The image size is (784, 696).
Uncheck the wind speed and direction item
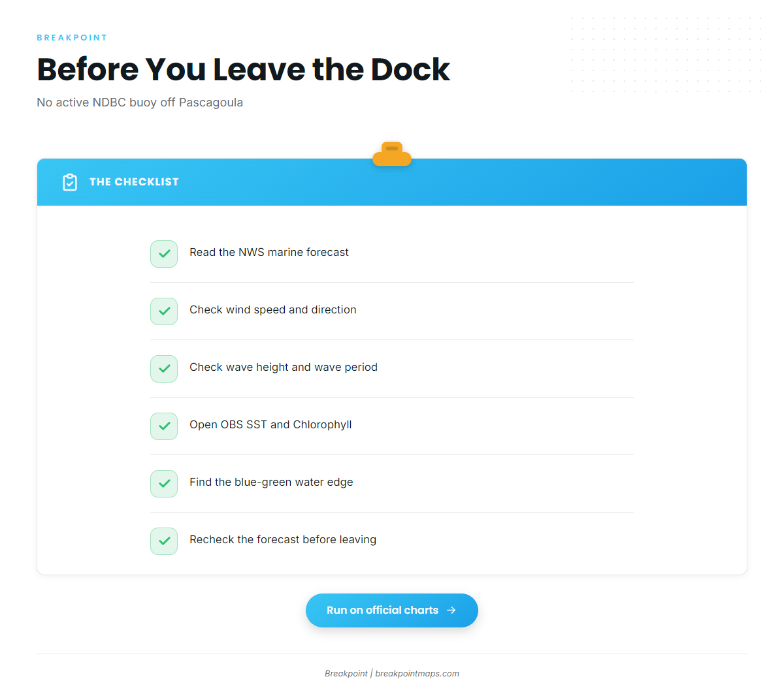pos(164,311)
